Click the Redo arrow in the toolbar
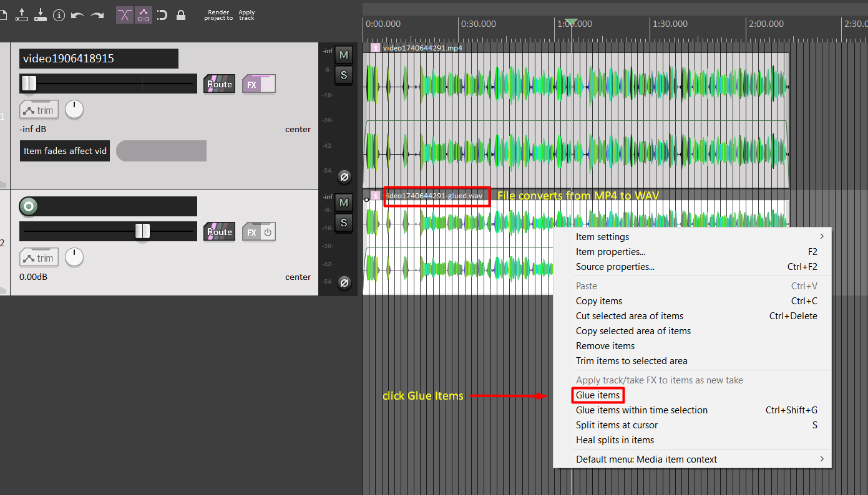This screenshot has height=495, width=868. pyautogui.click(x=97, y=15)
